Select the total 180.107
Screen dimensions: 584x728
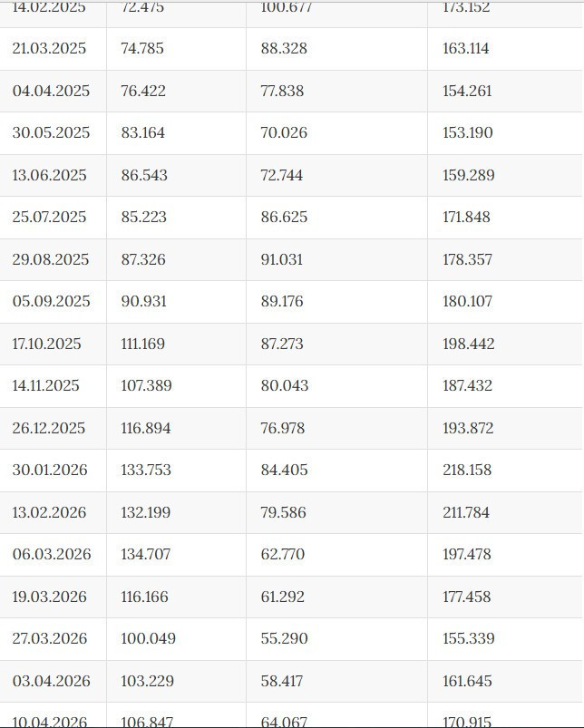(x=468, y=302)
